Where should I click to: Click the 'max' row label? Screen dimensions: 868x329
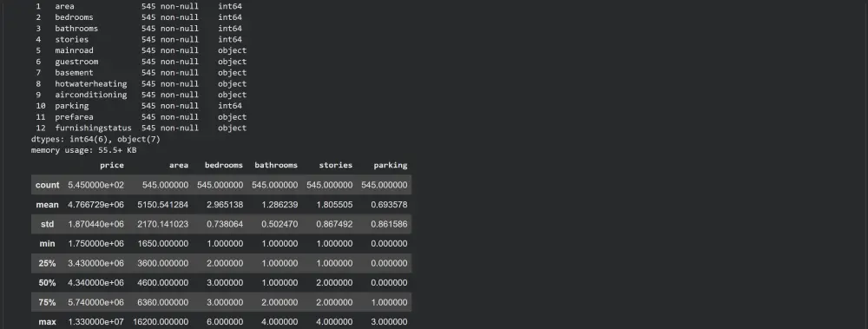coord(47,322)
